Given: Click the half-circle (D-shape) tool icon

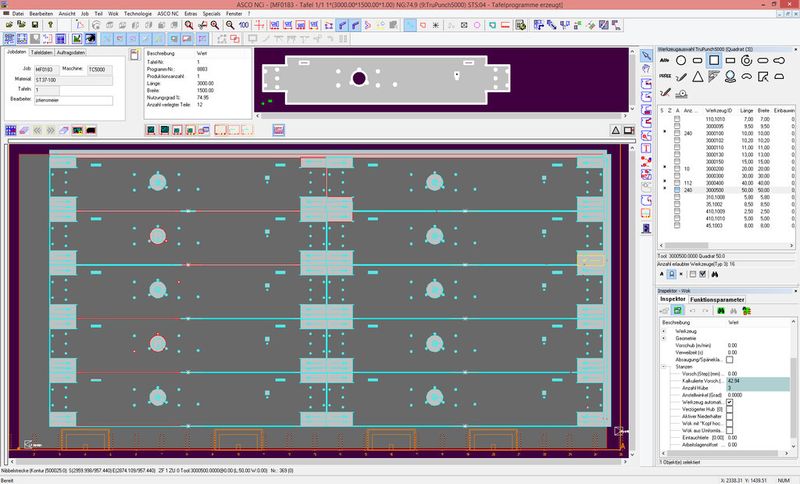Looking at the screenshot, I should (779, 77).
